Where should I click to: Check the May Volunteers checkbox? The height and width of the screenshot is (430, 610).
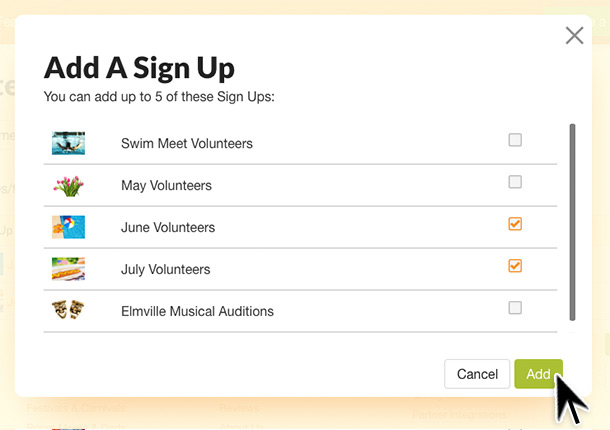(515, 182)
